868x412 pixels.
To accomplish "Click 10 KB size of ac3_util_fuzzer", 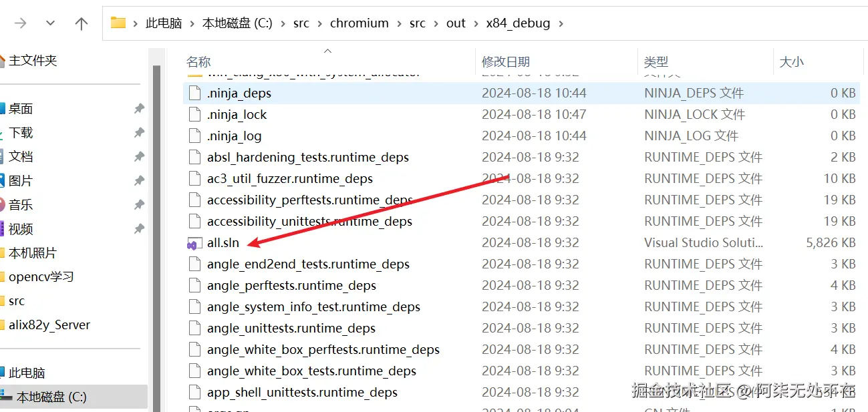I will [x=839, y=179].
